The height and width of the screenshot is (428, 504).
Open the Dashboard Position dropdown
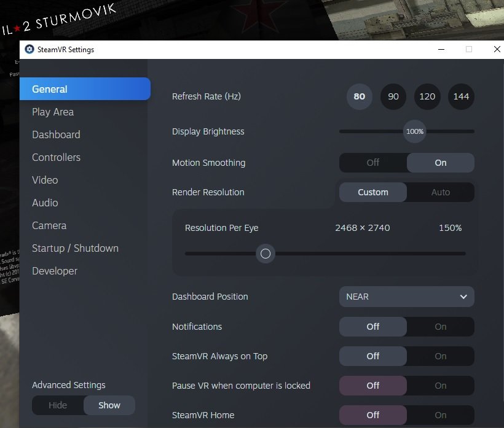407,297
